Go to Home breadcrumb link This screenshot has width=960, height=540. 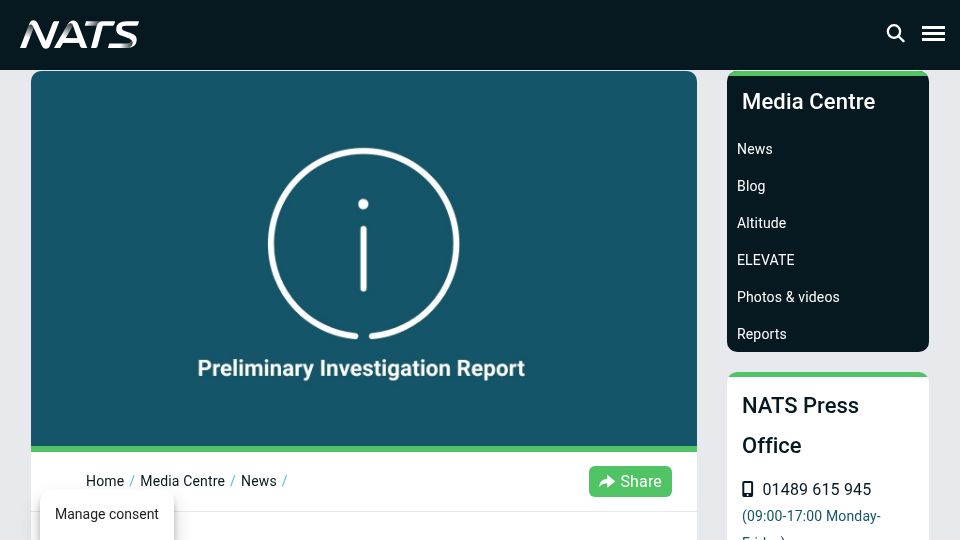[105, 481]
